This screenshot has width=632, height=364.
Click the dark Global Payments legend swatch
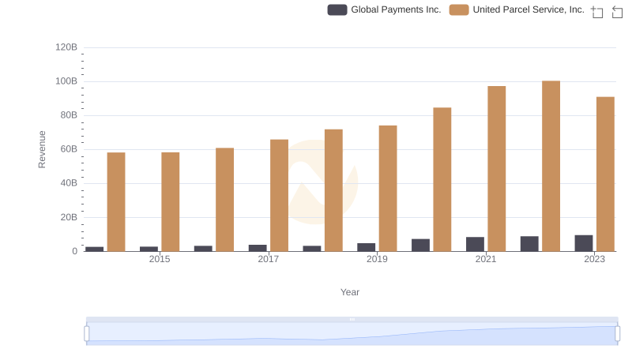(x=337, y=9)
